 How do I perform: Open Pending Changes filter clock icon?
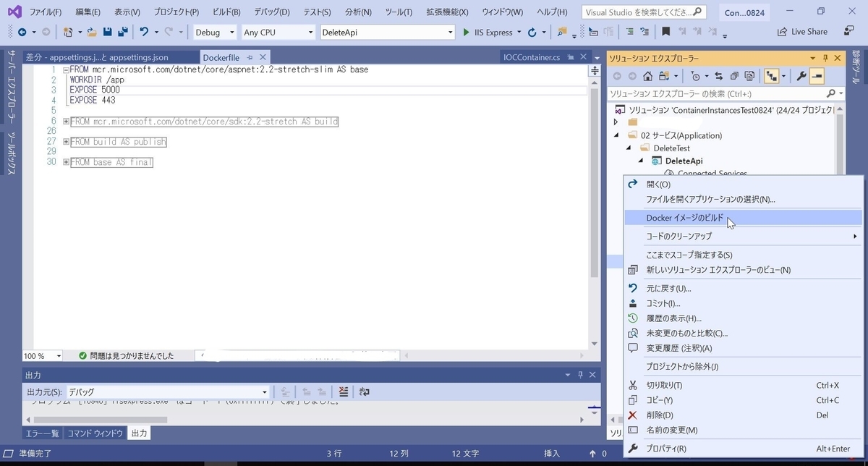[x=695, y=76]
